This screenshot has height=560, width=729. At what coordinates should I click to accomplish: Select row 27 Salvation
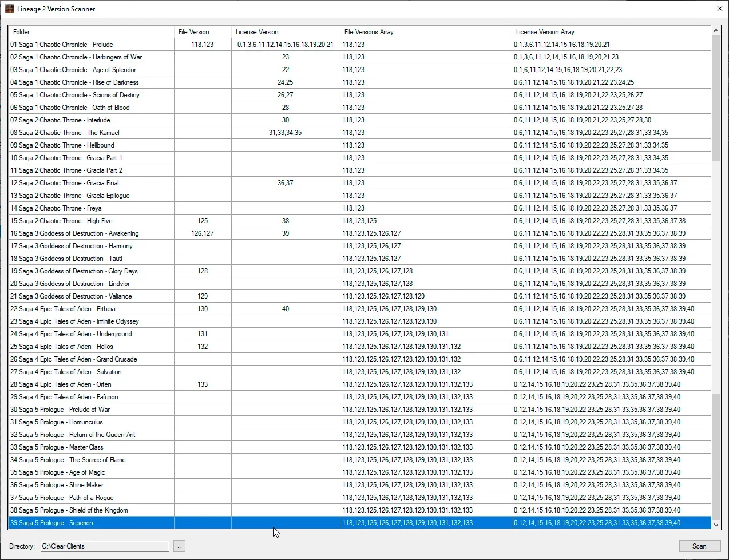click(359, 372)
